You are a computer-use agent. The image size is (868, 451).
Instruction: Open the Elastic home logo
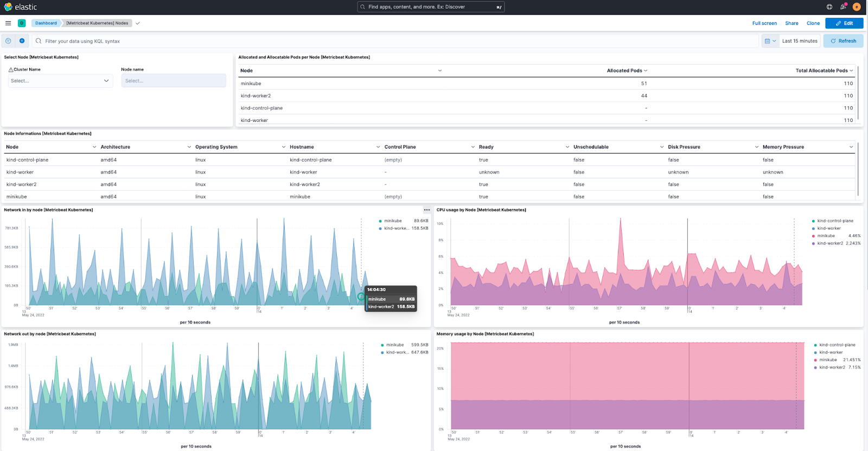(21, 7)
